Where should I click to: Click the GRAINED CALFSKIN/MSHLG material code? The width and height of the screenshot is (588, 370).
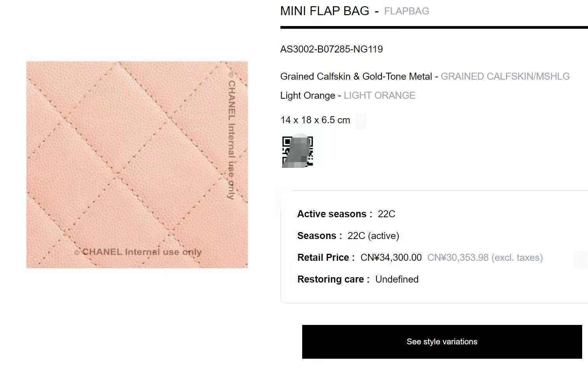(505, 76)
